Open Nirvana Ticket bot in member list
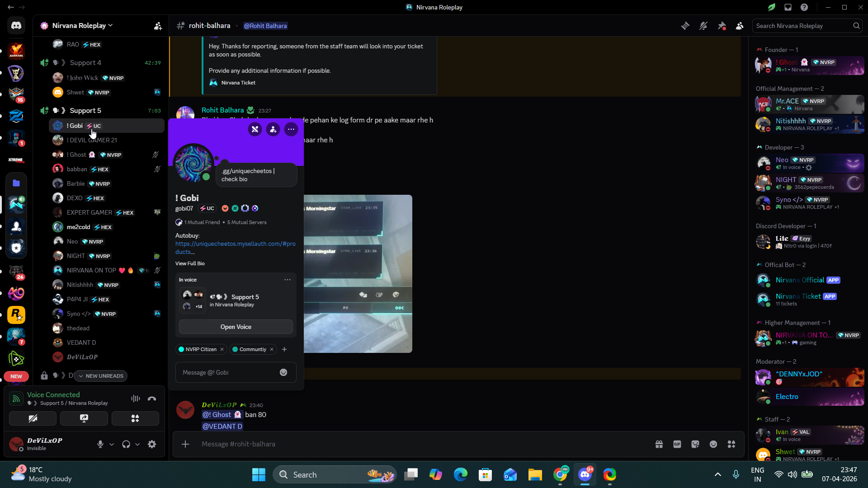Image resolution: width=868 pixels, height=488 pixels. 809,300
